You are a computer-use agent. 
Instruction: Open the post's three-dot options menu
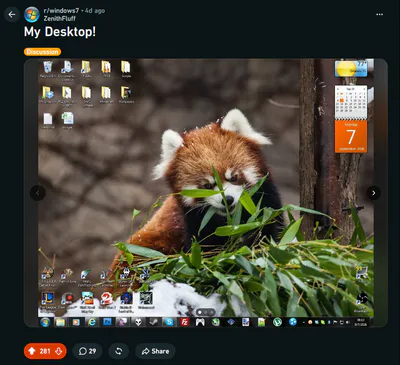(379, 14)
